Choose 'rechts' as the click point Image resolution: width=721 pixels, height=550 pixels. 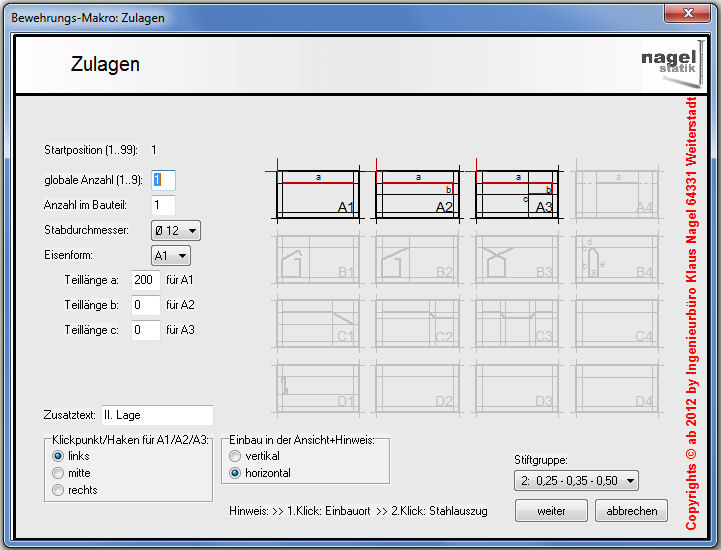point(59,490)
